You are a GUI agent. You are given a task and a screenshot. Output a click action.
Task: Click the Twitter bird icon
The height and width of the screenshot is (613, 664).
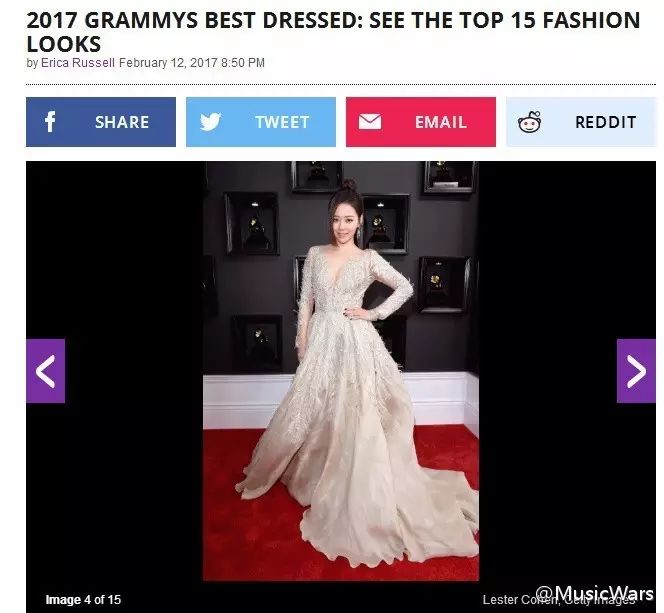210,122
